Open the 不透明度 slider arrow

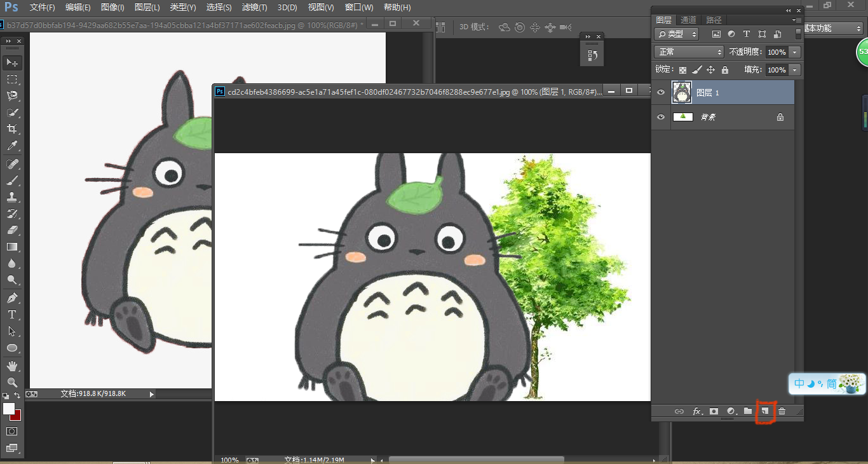pyautogui.click(x=795, y=52)
